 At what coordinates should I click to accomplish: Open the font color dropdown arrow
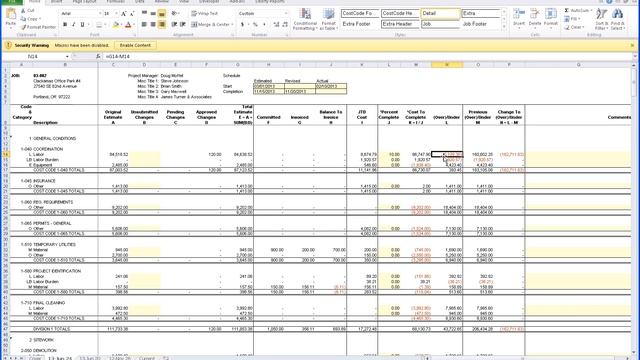click(x=134, y=25)
